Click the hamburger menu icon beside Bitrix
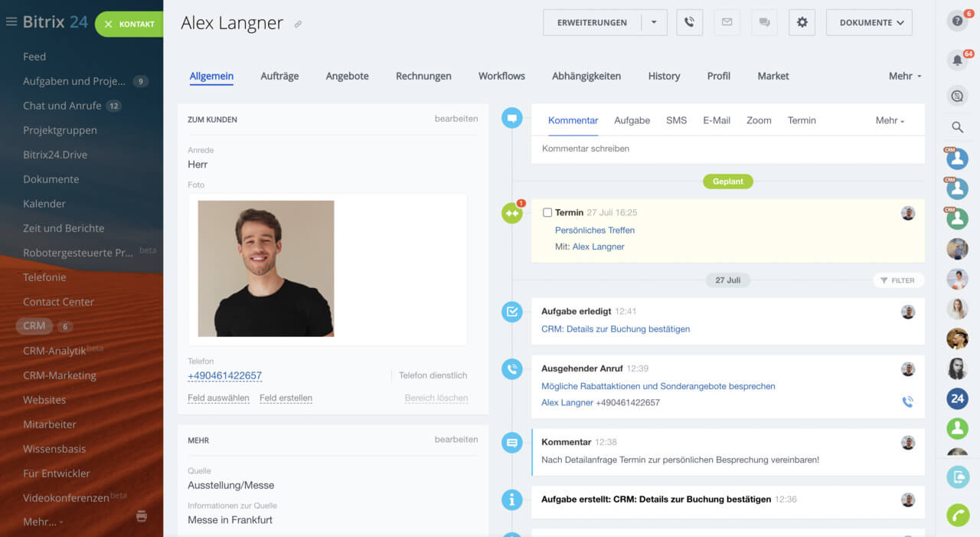 click(11, 22)
